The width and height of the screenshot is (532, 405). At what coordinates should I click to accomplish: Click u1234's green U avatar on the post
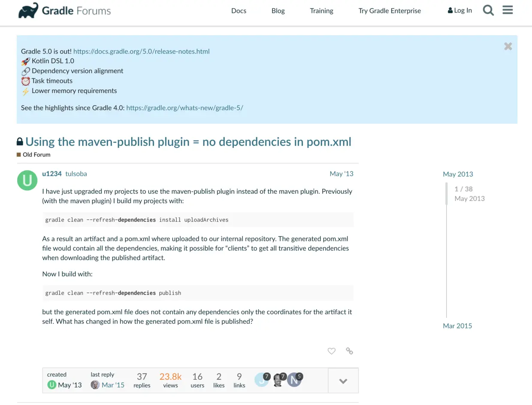click(x=27, y=180)
